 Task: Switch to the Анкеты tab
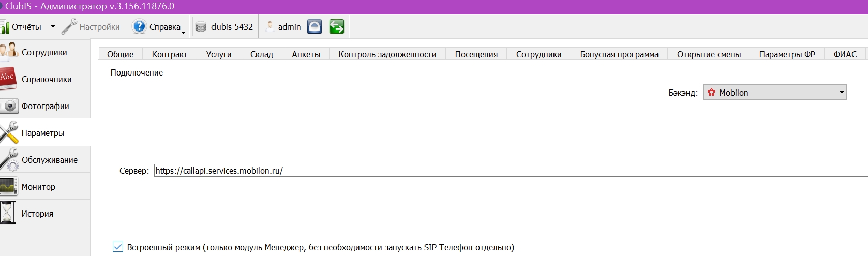tap(306, 54)
